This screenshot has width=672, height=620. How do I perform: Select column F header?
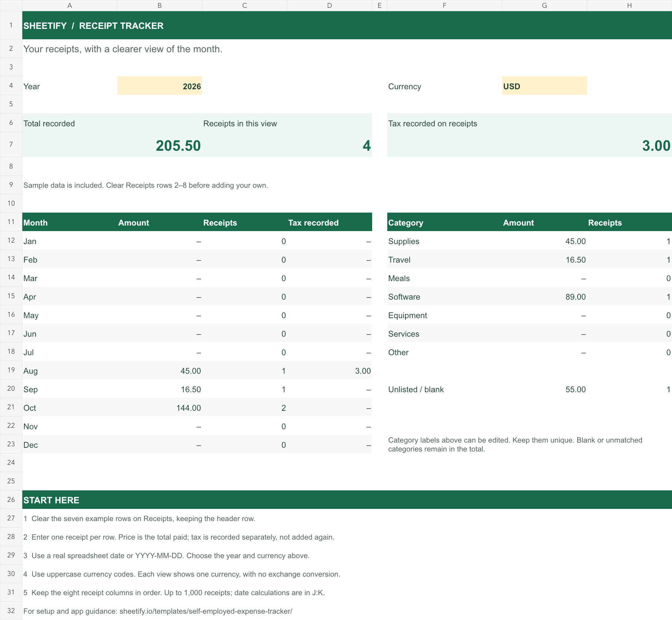(x=444, y=6)
